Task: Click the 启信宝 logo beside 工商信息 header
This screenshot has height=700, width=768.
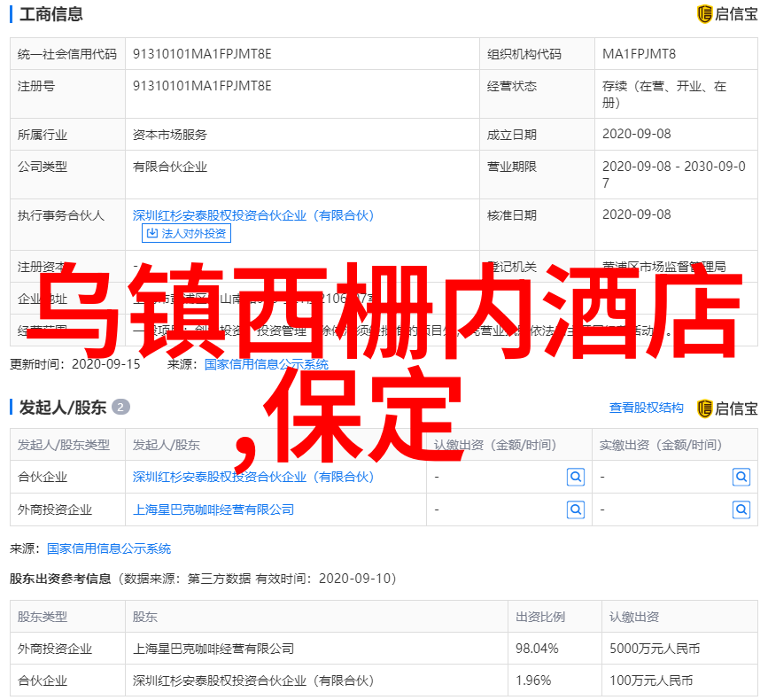Action: (727, 13)
